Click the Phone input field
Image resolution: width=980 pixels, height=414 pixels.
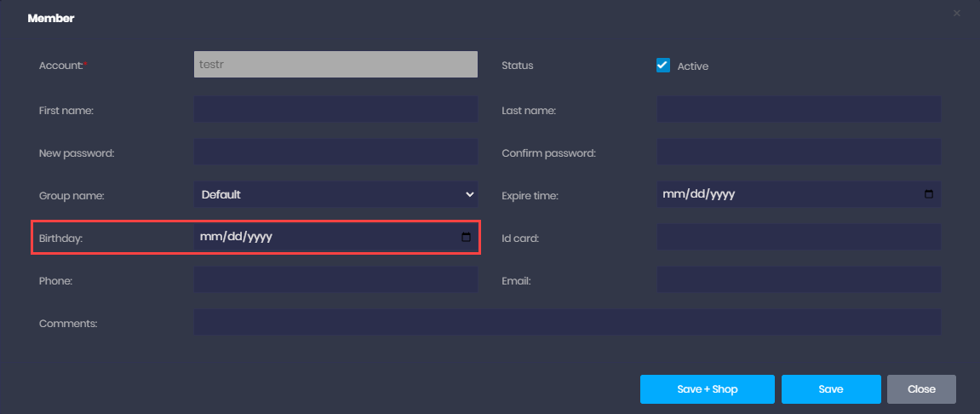point(335,279)
